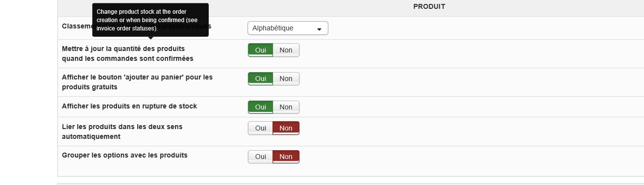Click label 'Afficher les produits en rupture de stock'
Image resolution: width=644 pixels, height=185 pixels.
(129, 106)
